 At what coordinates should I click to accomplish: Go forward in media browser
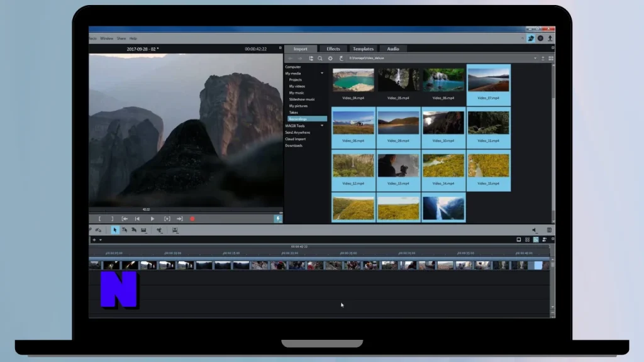coord(300,58)
